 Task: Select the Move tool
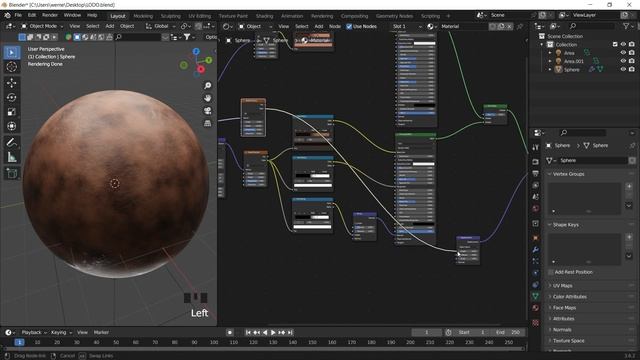click(12, 83)
